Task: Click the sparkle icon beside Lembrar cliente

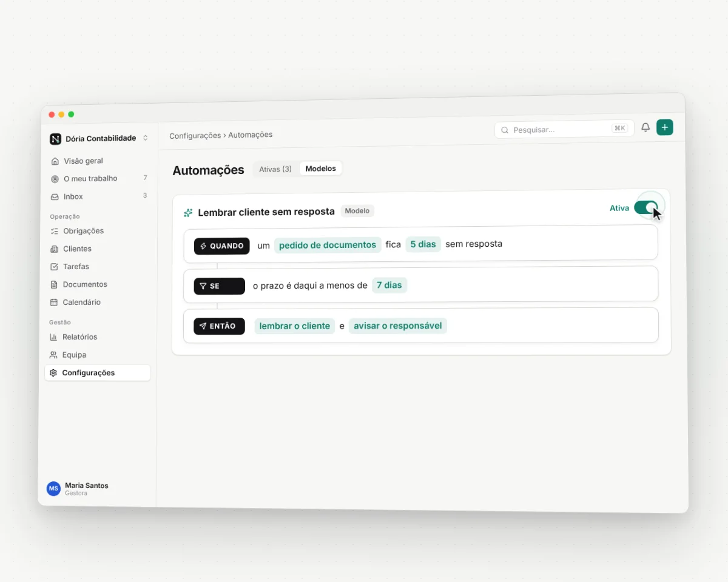Action: [x=188, y=213]
